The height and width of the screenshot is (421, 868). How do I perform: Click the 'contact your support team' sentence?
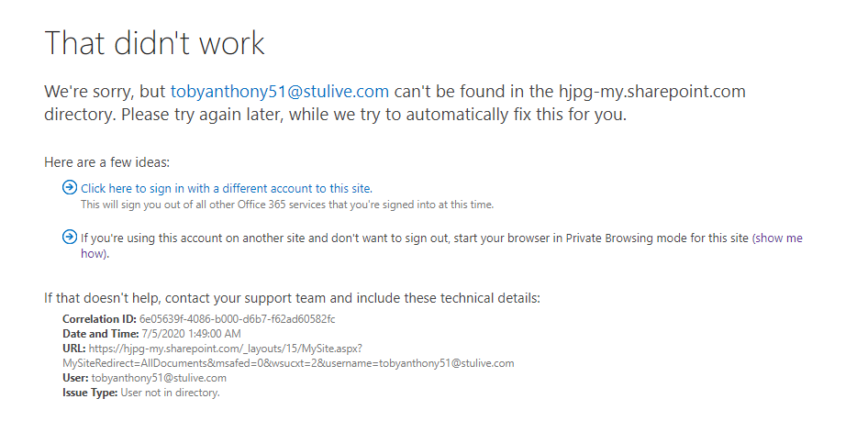click(x=292, y=298)
